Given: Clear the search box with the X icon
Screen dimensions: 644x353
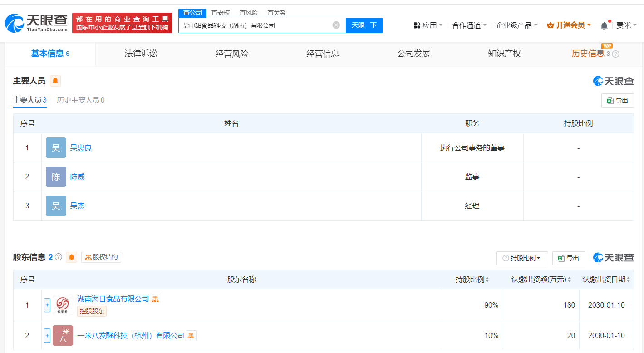Looking at the screenshot, I should coord(336,25).
